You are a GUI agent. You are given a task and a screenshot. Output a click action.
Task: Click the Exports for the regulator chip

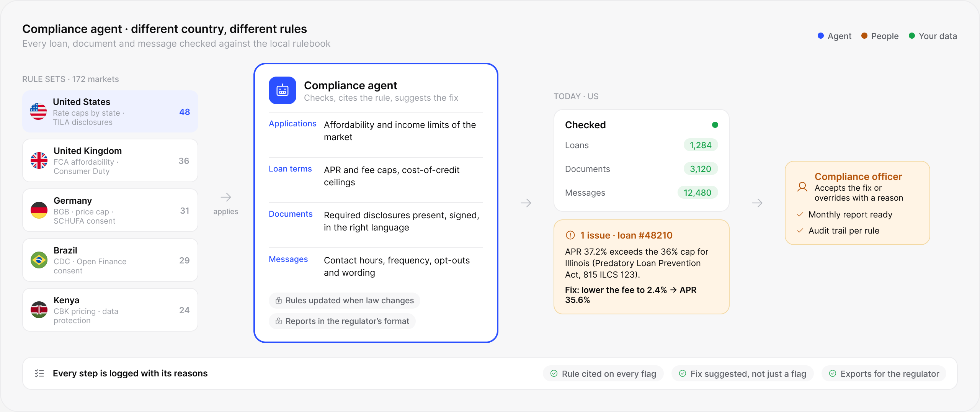point(884,374)
